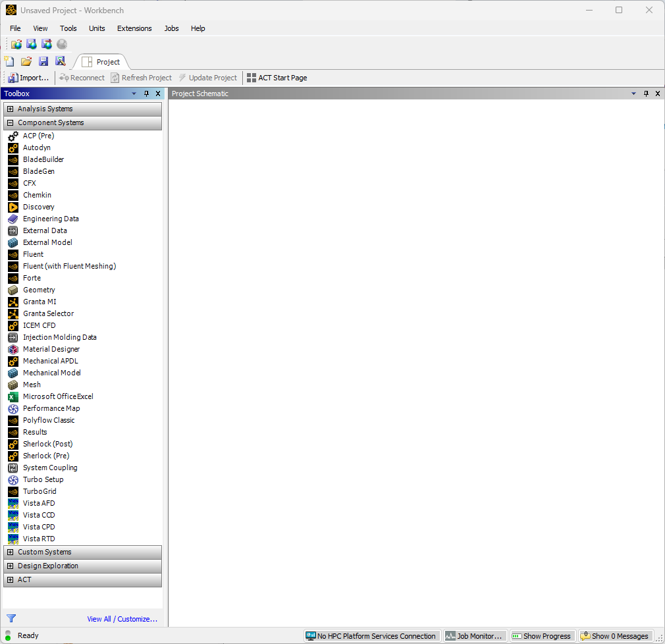Open the Project Schematic dropdown arrow
The width and height of the screenshot is (665, 644).
point(633,94)
